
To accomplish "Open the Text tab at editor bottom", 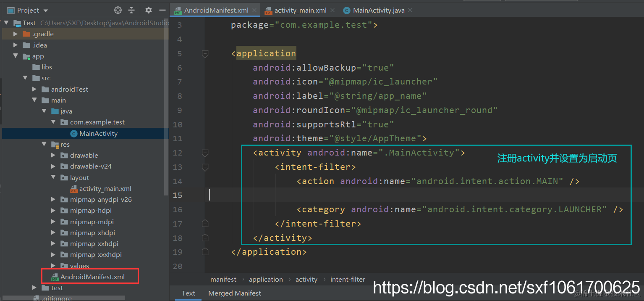I will 188,293.
